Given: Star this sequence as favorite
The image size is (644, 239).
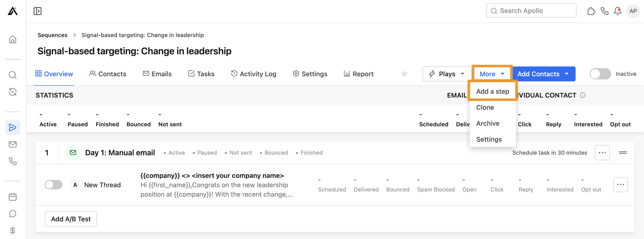Looking at the screenshot, I should [404, 74].
